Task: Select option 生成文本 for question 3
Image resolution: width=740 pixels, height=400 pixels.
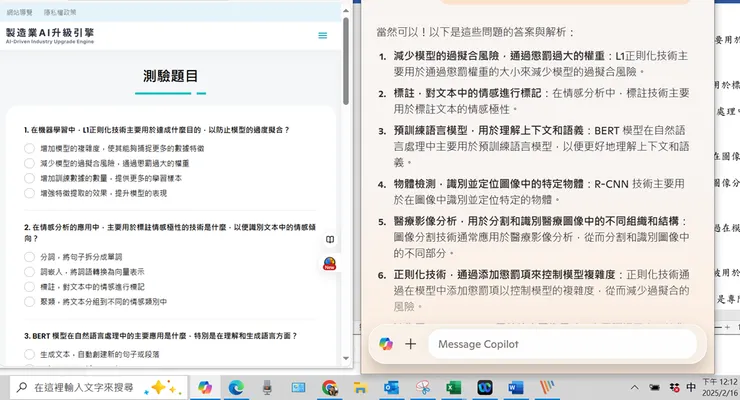Action: [29, 354]
